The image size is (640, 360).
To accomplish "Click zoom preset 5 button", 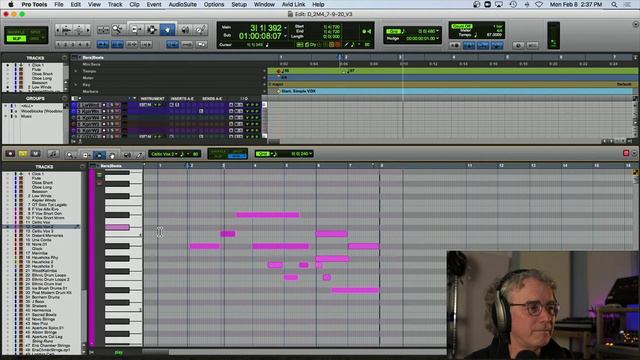I will coord(87,44).
